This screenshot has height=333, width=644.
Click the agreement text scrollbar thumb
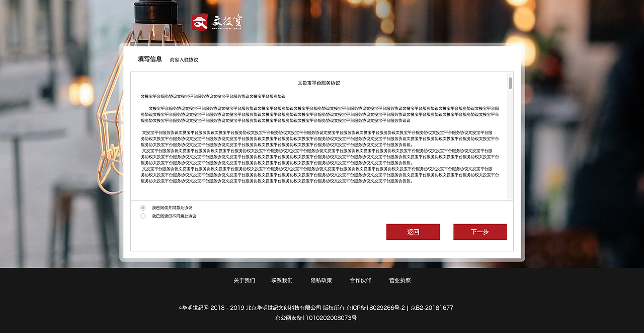coord(510,83)
